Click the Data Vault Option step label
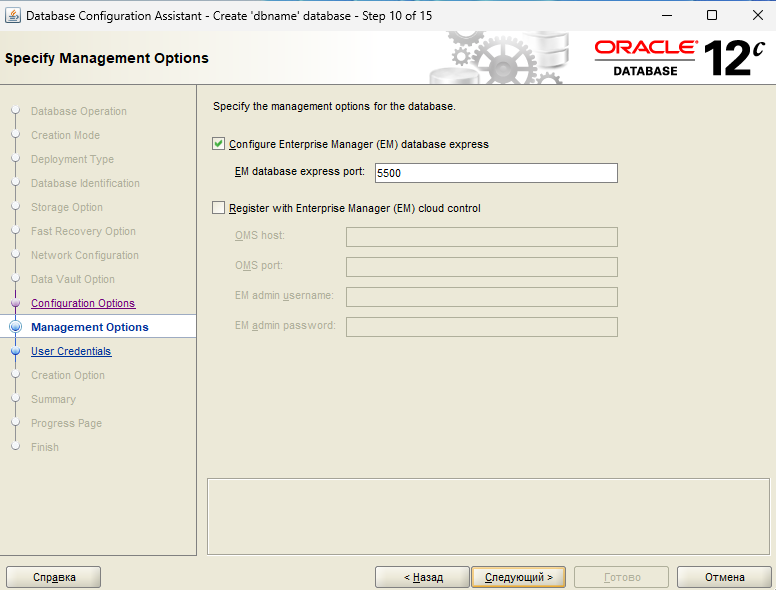 point(73,279)
